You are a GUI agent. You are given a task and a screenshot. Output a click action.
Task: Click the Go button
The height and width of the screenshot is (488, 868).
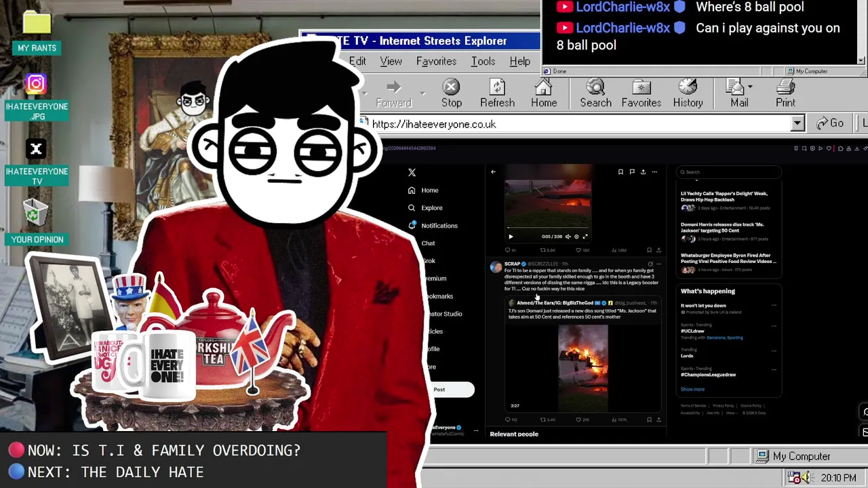(x=831, y=123)
